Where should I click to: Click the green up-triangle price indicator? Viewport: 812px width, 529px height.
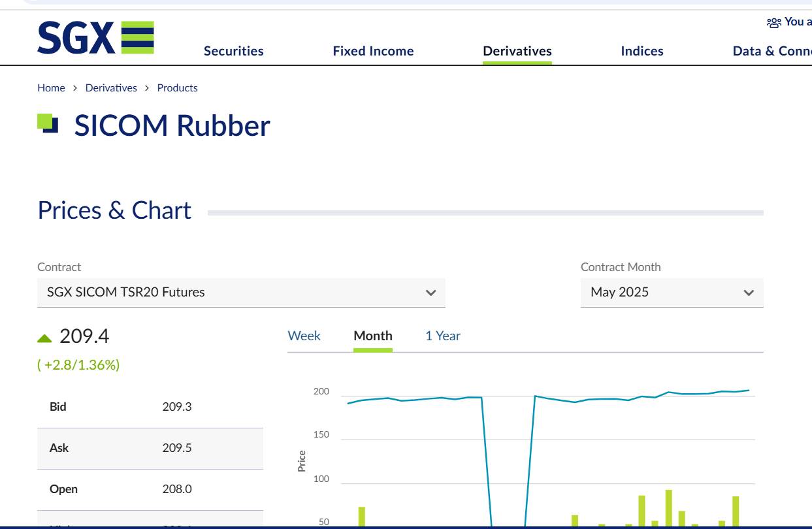pyautogui.click(x=44, y=338)
